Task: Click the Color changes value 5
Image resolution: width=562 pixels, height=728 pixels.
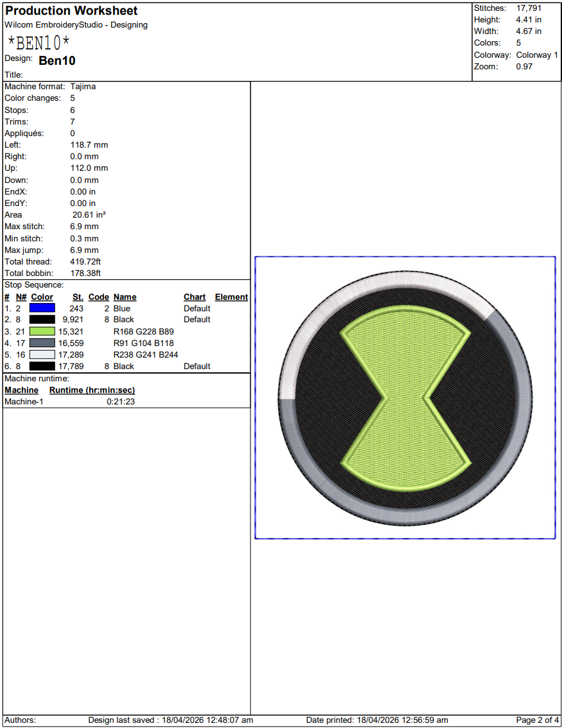Action: click(73, 98)
